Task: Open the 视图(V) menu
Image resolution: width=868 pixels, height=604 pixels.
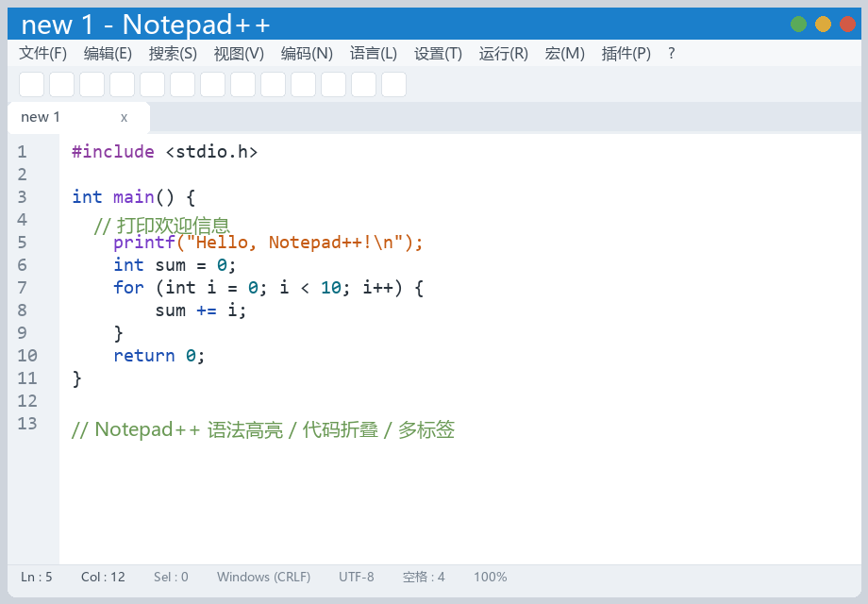Action: click(x=239, y=54)
